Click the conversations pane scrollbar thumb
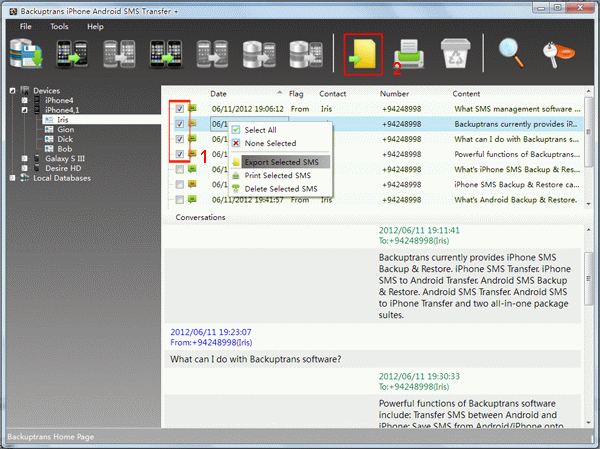600x449 pixels. [588, 278]
